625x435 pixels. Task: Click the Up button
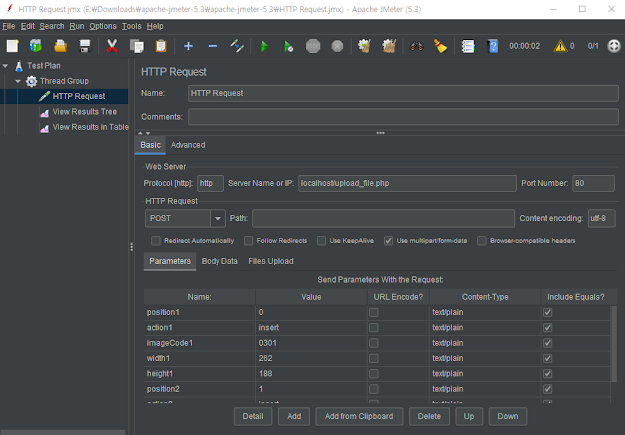[469, 416]
